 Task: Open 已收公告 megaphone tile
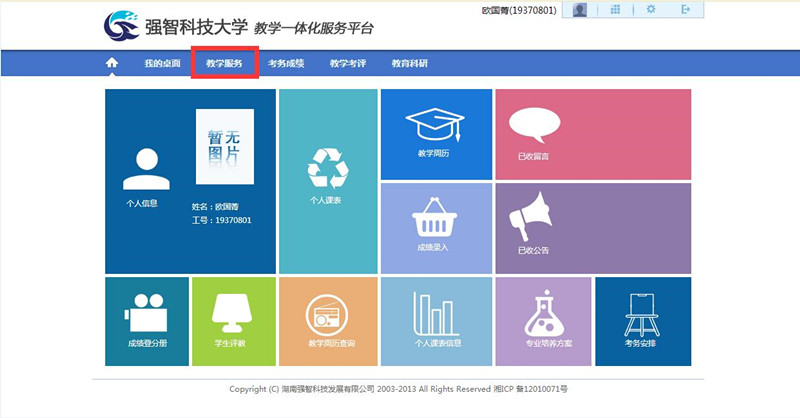[592, 227]
